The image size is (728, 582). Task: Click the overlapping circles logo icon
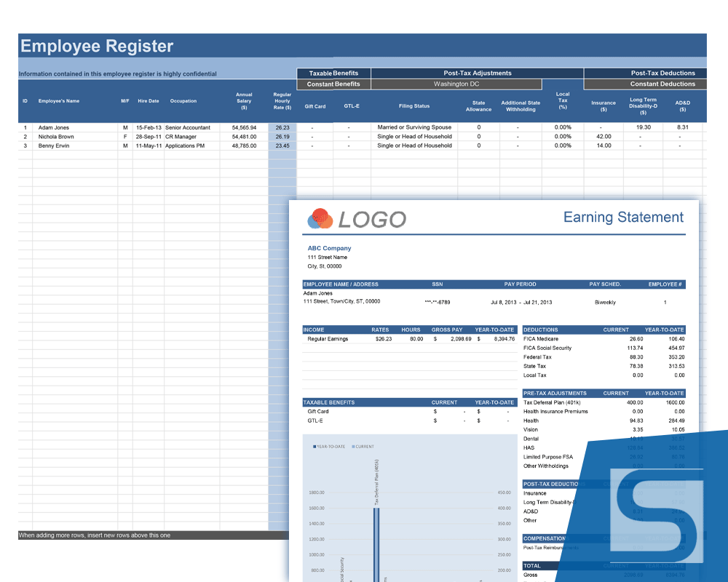point(320,218)
